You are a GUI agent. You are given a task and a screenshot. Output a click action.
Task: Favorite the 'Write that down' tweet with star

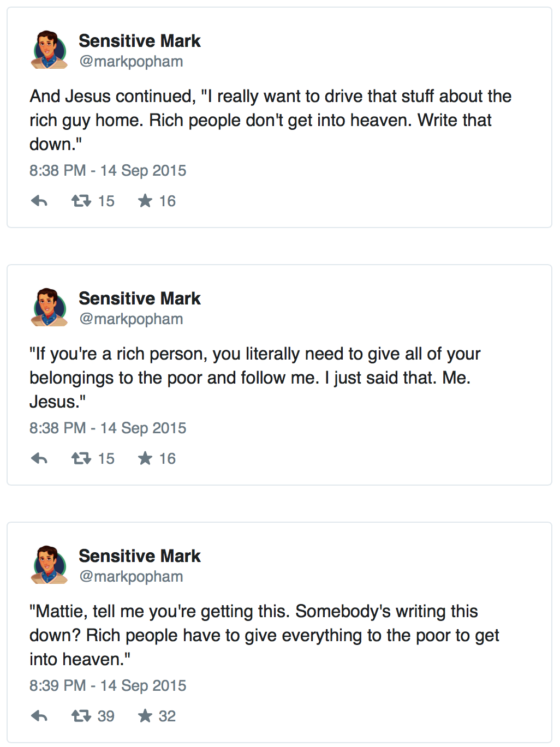coord(145,201)
